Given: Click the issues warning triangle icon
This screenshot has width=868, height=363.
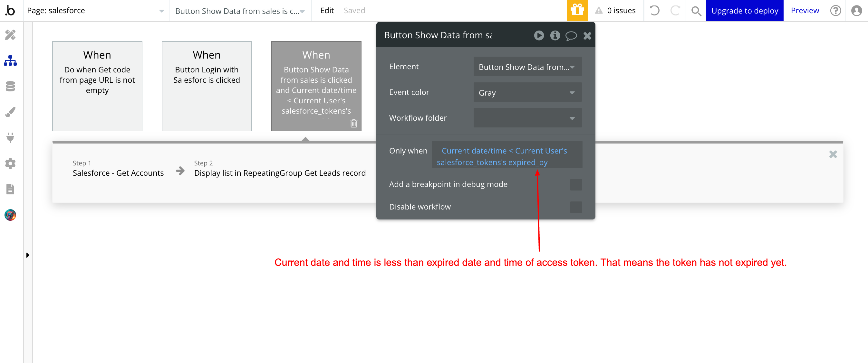Looking at the screenshot, I should pyautogui.click(x=598, y=11).
